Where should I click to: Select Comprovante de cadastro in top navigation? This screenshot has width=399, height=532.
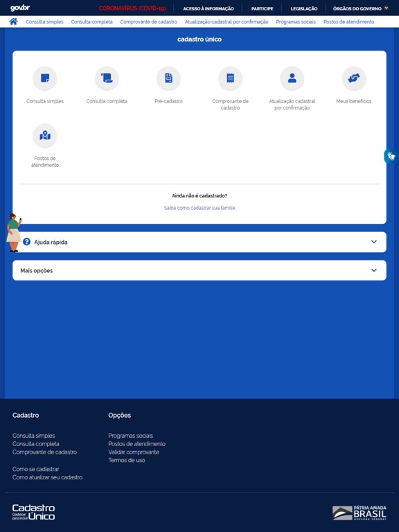pyautogui.click(x=149, y=21)
